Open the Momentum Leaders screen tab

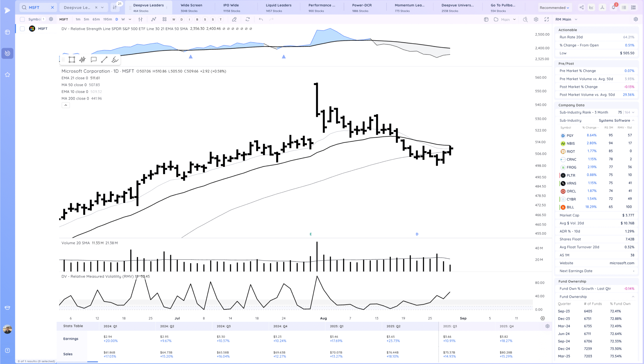tap(409, 8)
